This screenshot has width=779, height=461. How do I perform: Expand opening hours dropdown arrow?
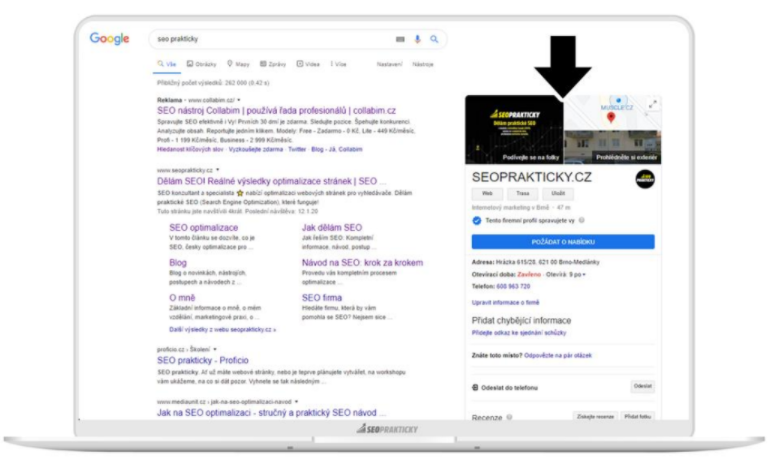tap(584, 275)
